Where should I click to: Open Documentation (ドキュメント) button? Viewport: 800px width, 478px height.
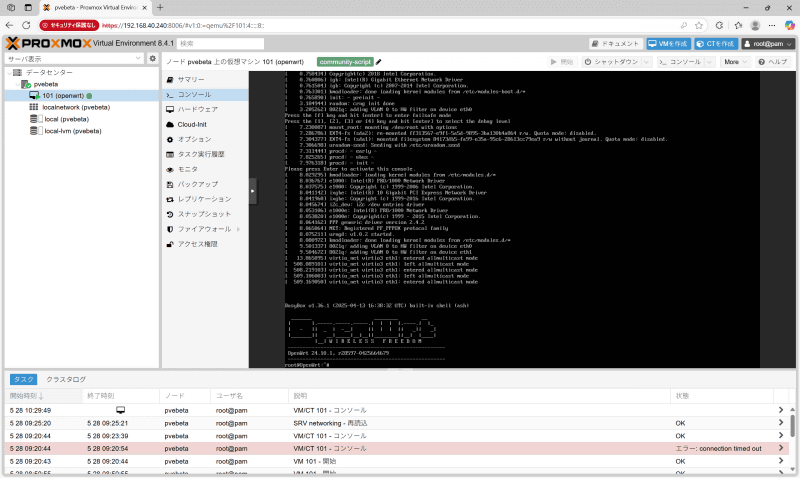coord(615,44)
